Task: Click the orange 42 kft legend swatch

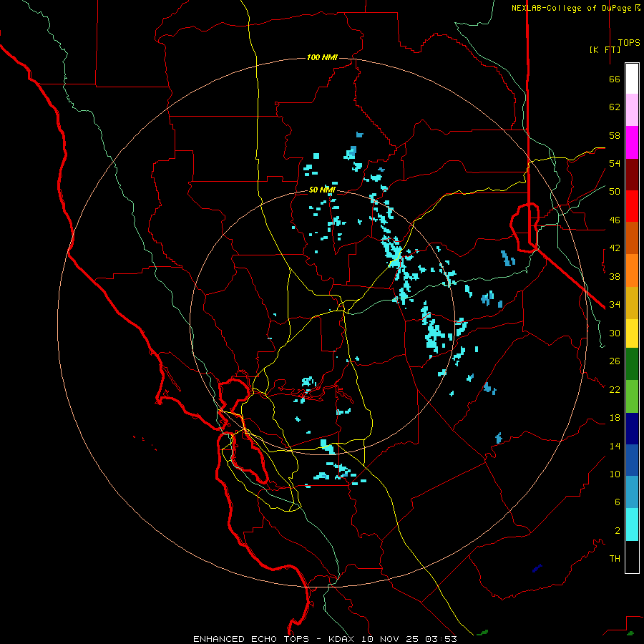Action: (632, 270)
